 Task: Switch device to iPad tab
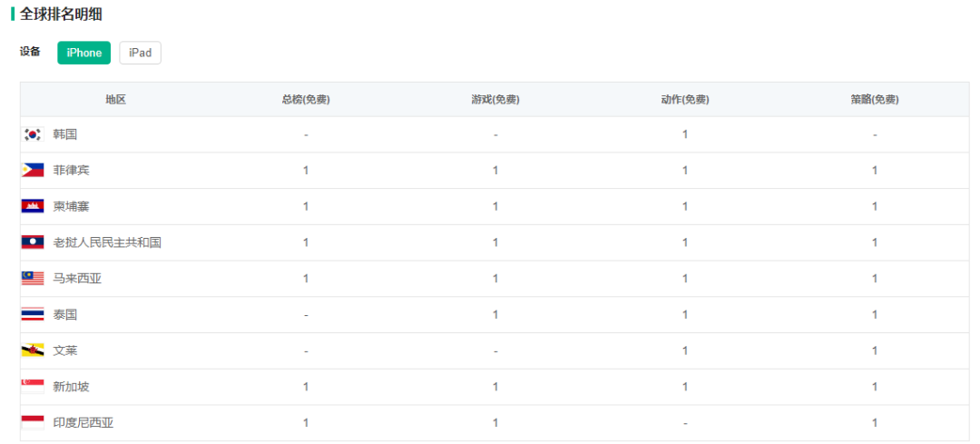click(x=140, y=53)
